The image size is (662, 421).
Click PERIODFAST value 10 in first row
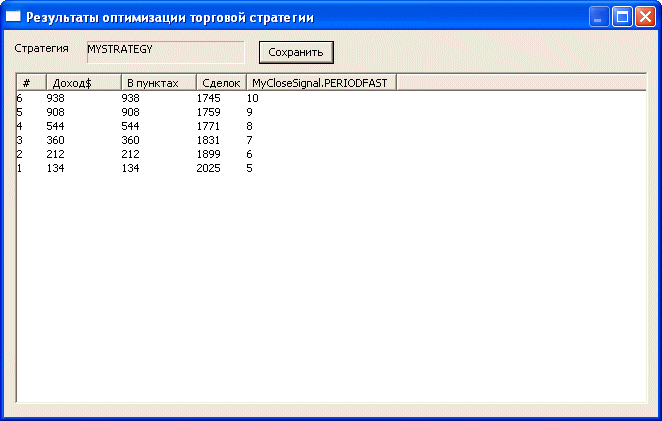coord(253,98)
